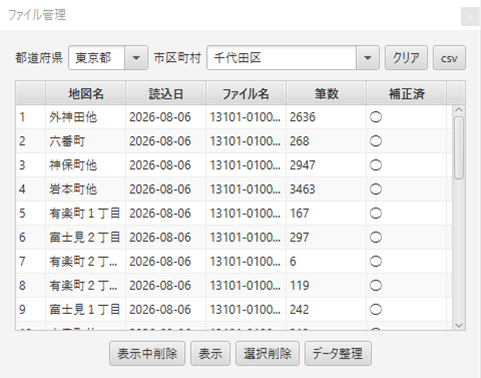Click the 選択削除 button
Image resolution: width=481 pixels, height=378 pixels.
click(x=267, y=353)
